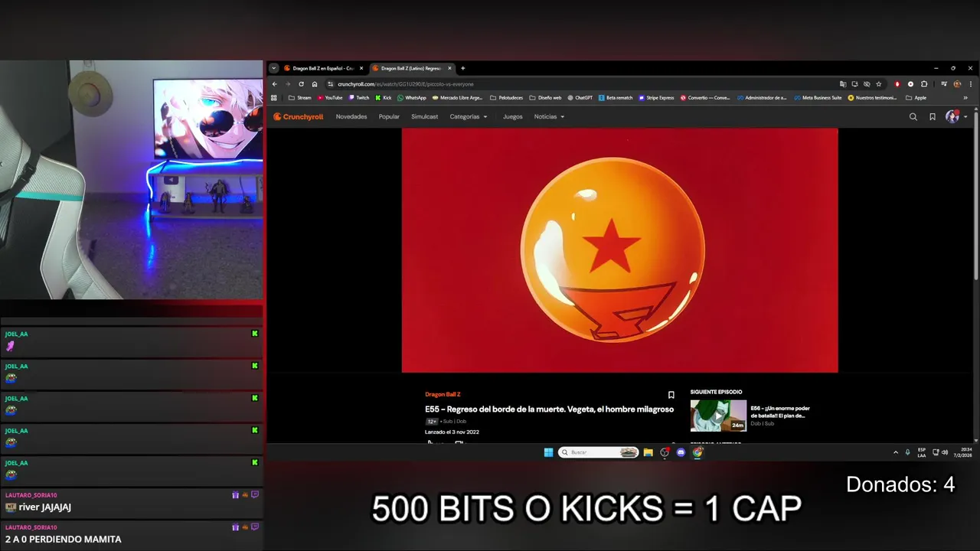
Task: Open the Apple bookmarks folder
Action: (x=916, y=98)
